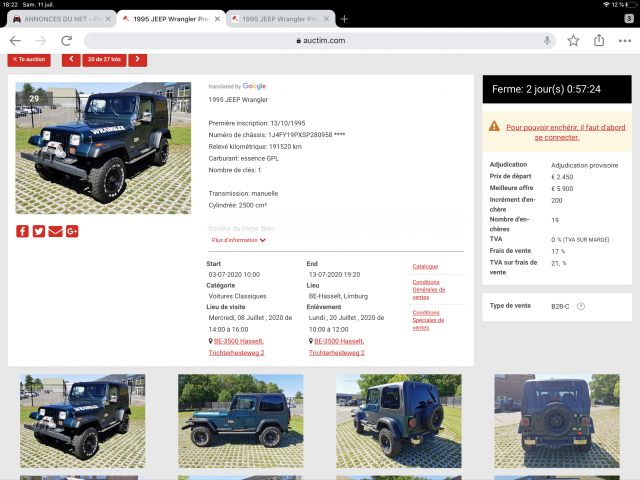Viewport: 640px width, 480px height.
Task: Open Conditions Spéciales de ventes link
Action: [428, 320]
